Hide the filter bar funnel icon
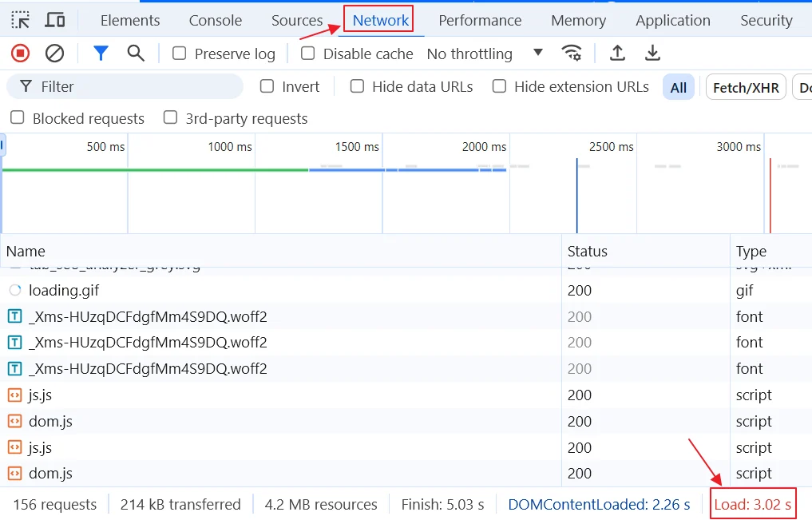812x520 pixels. pyautogui.click(x=101, y=53)
